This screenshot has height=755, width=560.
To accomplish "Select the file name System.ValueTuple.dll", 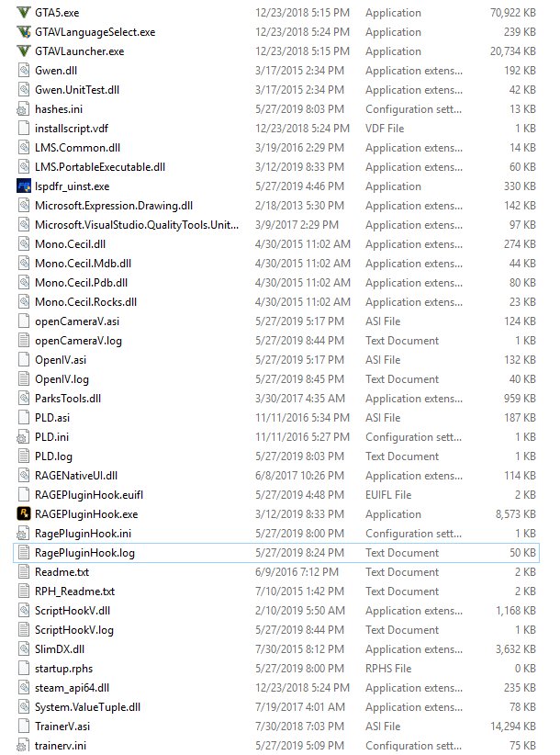I will (88, 707).
